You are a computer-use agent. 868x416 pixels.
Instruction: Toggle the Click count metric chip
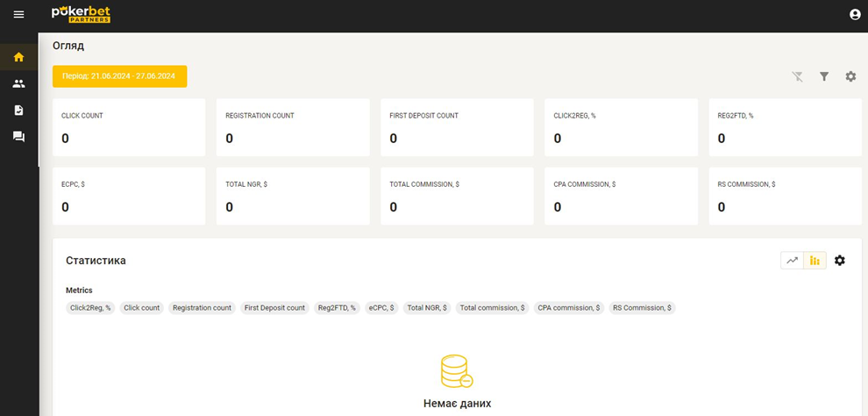(x=142, y=308)
